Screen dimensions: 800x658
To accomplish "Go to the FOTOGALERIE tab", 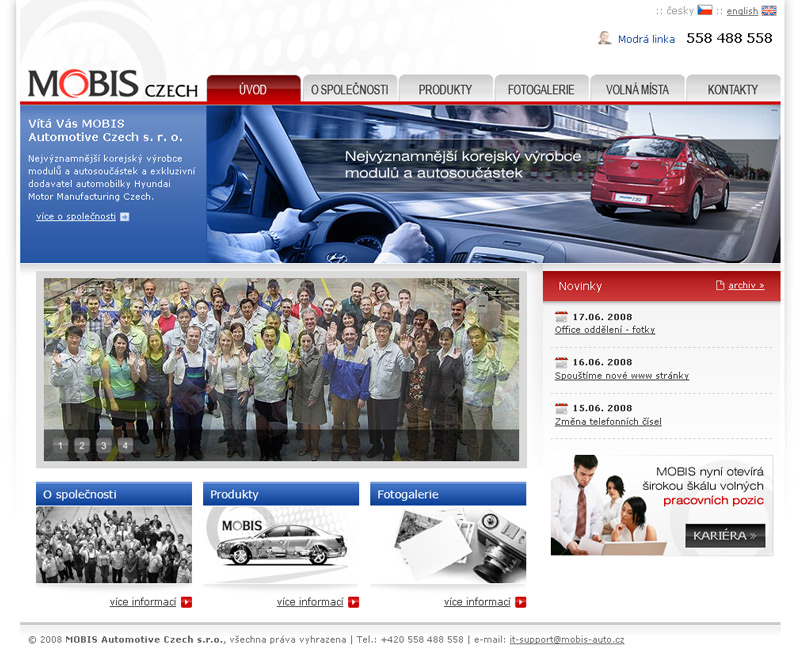I will pyautogui.click(x=541, y=89).
